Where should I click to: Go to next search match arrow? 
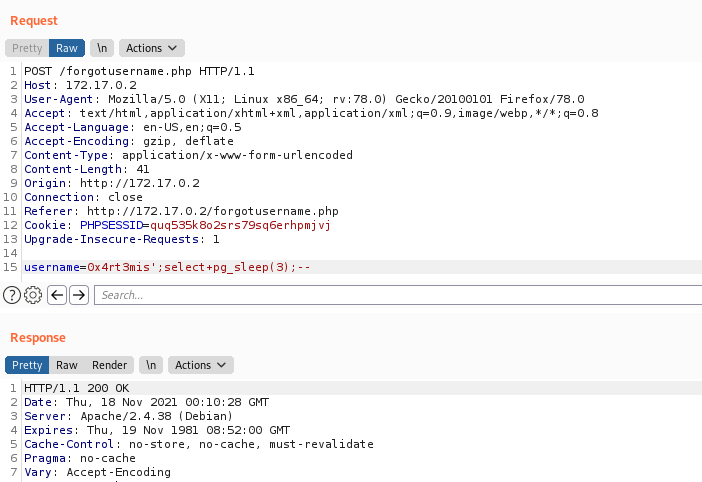click(x=79, y=295)
